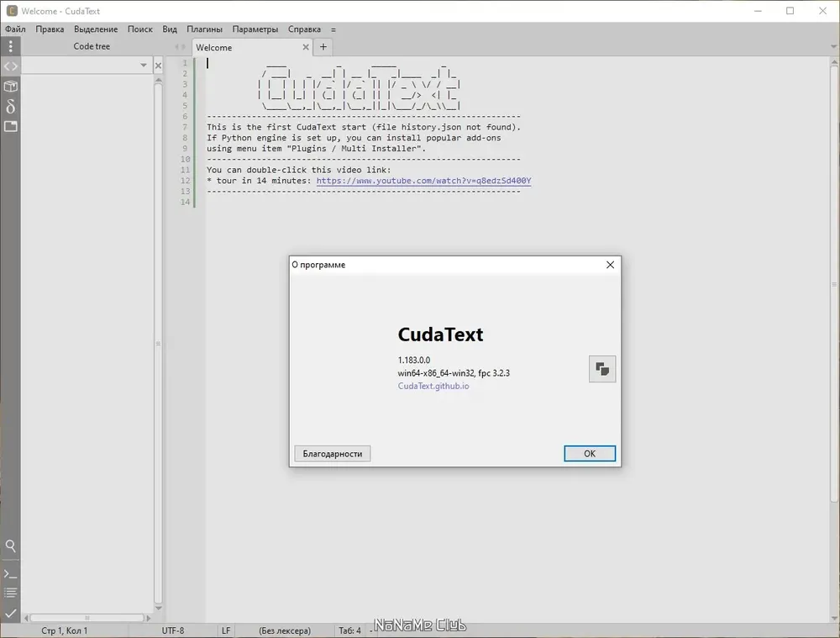Open the sidebar hamburger dots menu
The width and height of the screenshot is (840, 638).
pos(10,46)
